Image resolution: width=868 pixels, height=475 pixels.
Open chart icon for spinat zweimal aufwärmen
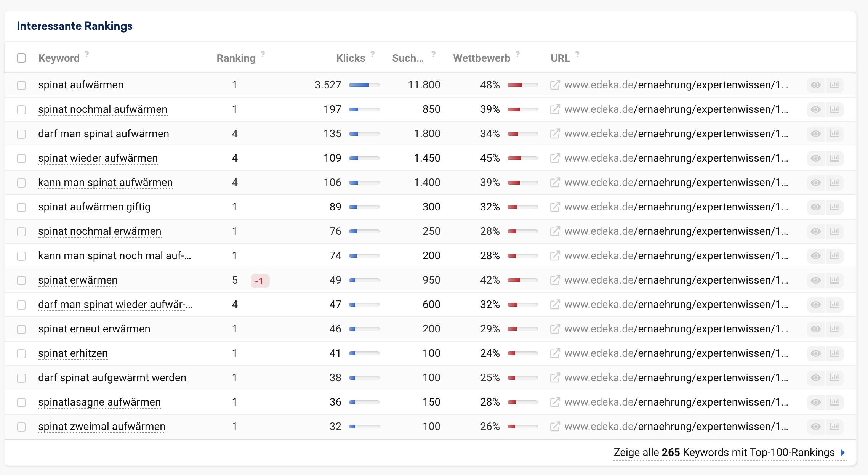tap(834, 427)
